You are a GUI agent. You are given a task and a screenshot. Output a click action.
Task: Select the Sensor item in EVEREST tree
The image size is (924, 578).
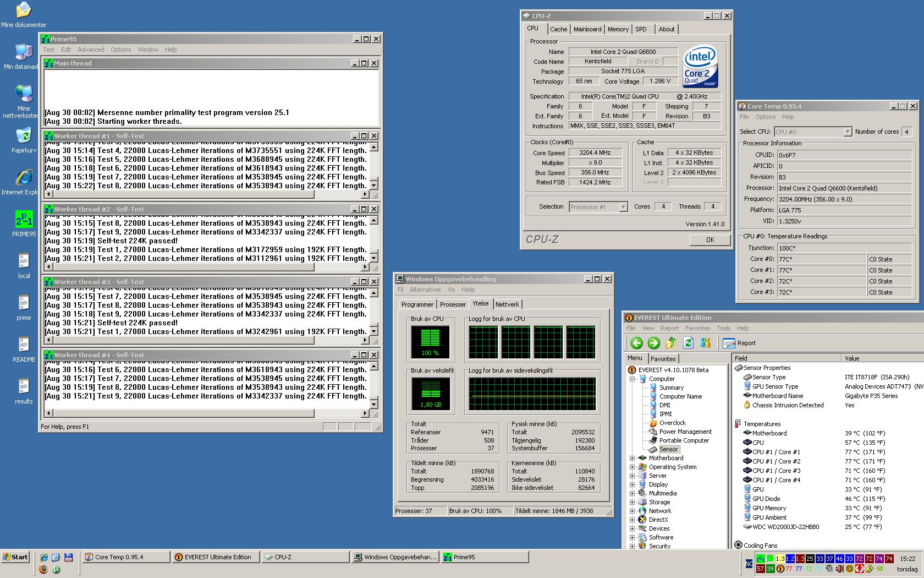[x=668, y=449]
